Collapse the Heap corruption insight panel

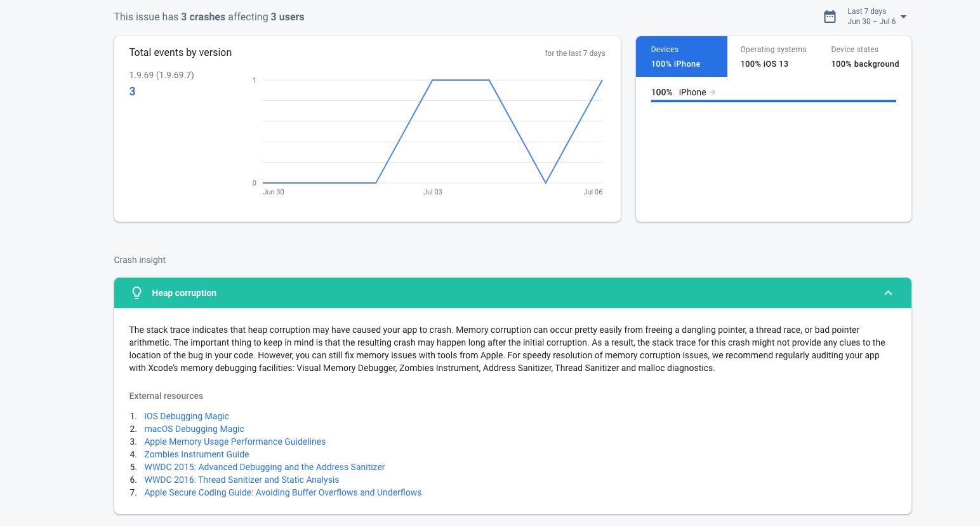888,293
